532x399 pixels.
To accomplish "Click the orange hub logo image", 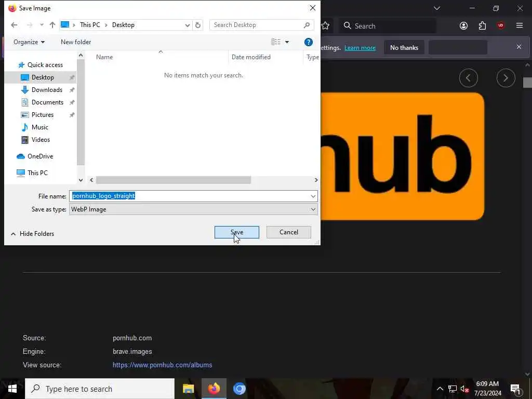I will [403, 156].
